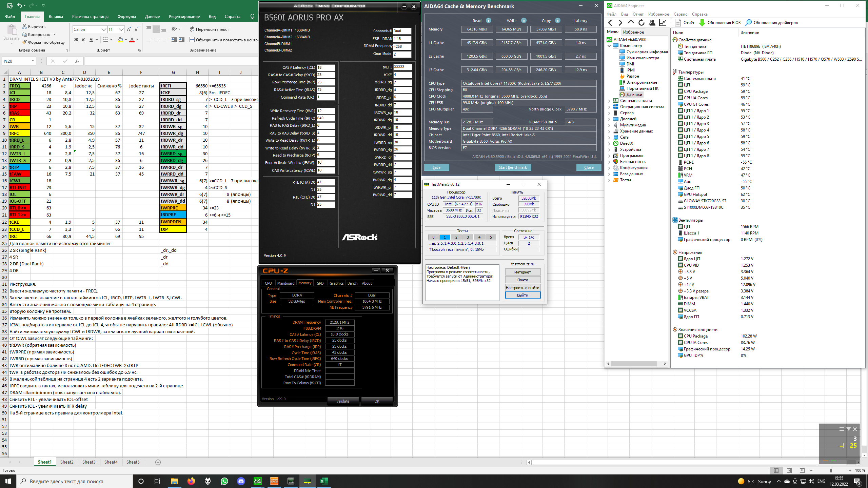
Task: Toggle bold formatting in Excel ribbon
Action: tap(76, 40)
